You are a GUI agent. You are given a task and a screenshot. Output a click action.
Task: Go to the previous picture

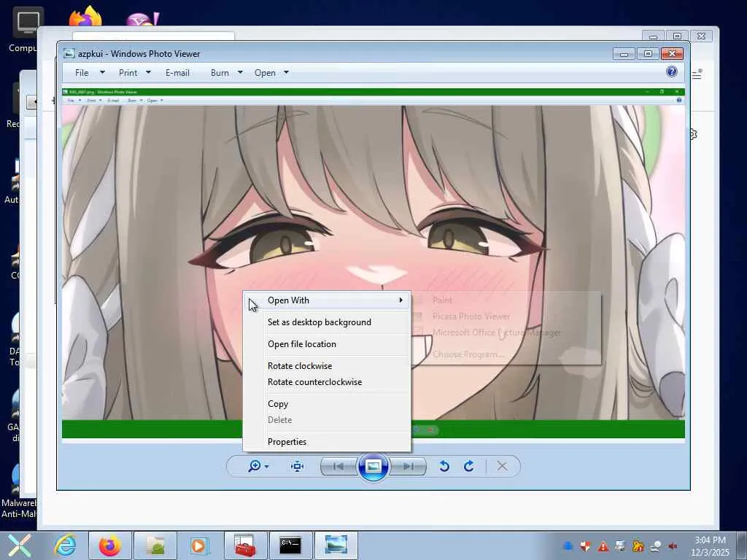click(338, 466)
